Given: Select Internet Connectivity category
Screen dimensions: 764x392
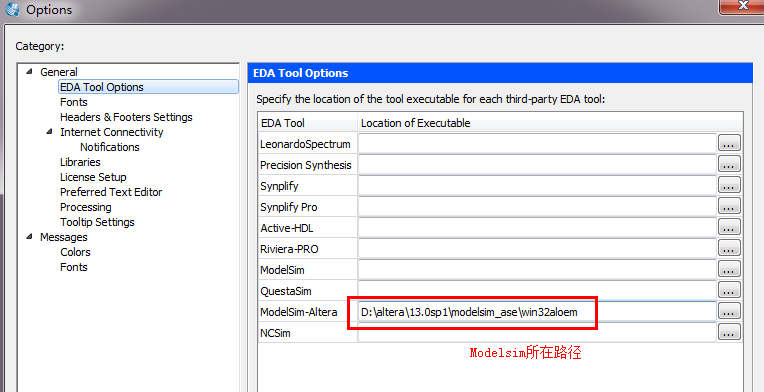Looking at the screenshot, I should click(x=112, y=132).
